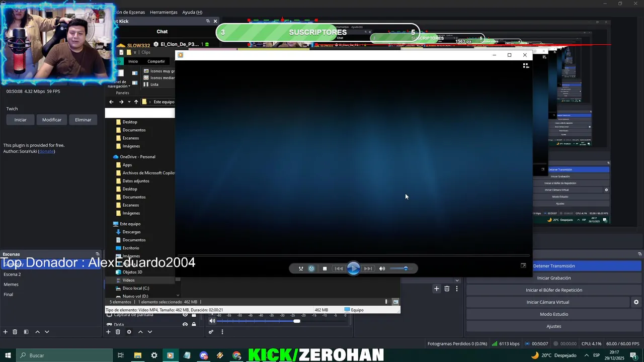Select Lista view in File Explorer ribbon
Viewport: 644px width, 362px height.
point(151,84)
